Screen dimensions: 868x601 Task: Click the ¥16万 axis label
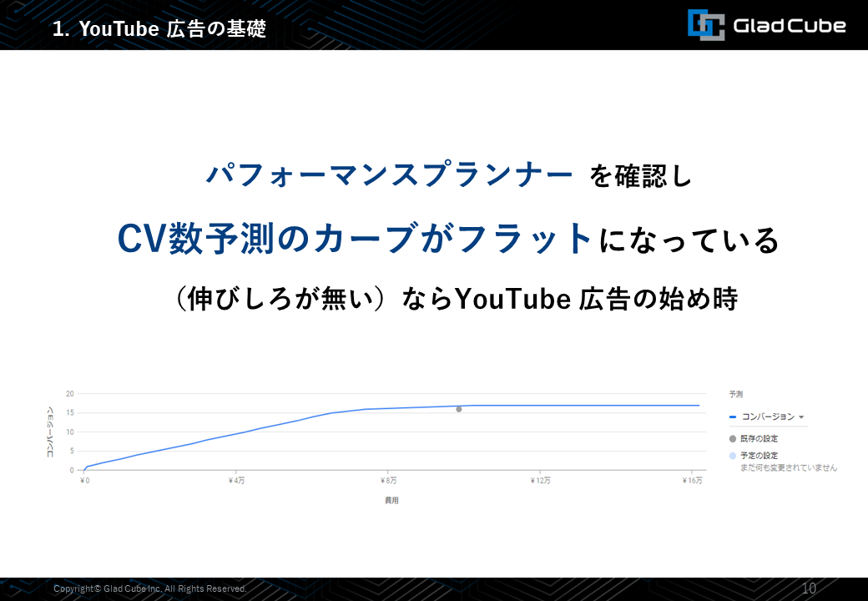click(x=693, y=480)
